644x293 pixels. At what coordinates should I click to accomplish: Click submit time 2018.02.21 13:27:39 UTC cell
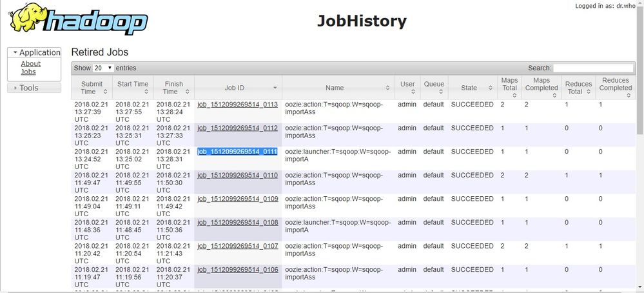tap(91, 112)
